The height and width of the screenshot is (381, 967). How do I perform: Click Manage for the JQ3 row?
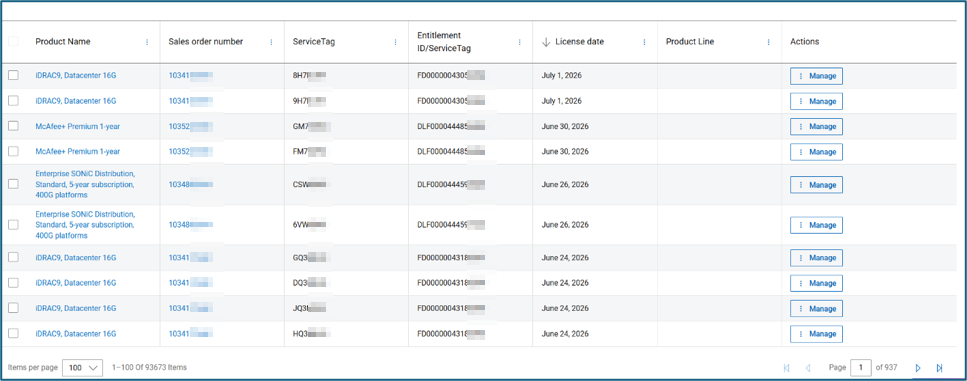click(x=817, y=308)
